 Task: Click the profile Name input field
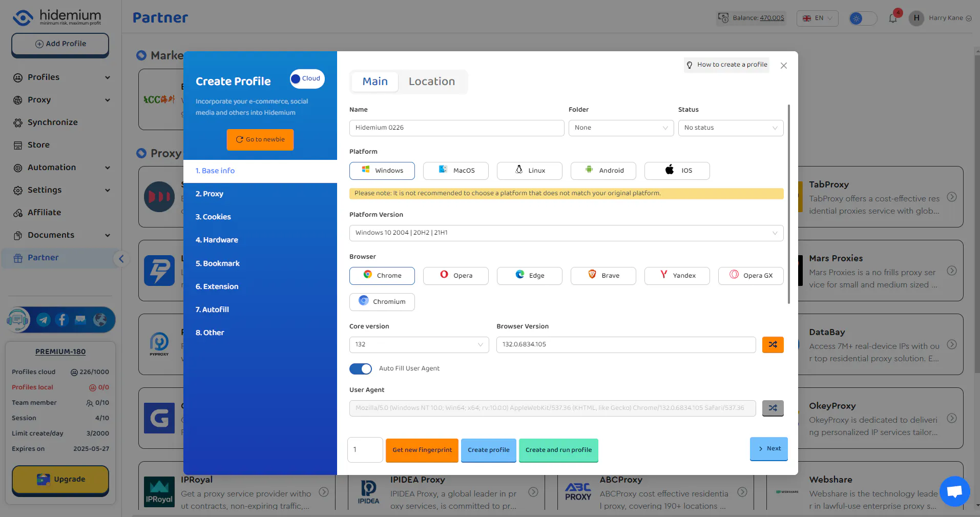pos(457,128)
